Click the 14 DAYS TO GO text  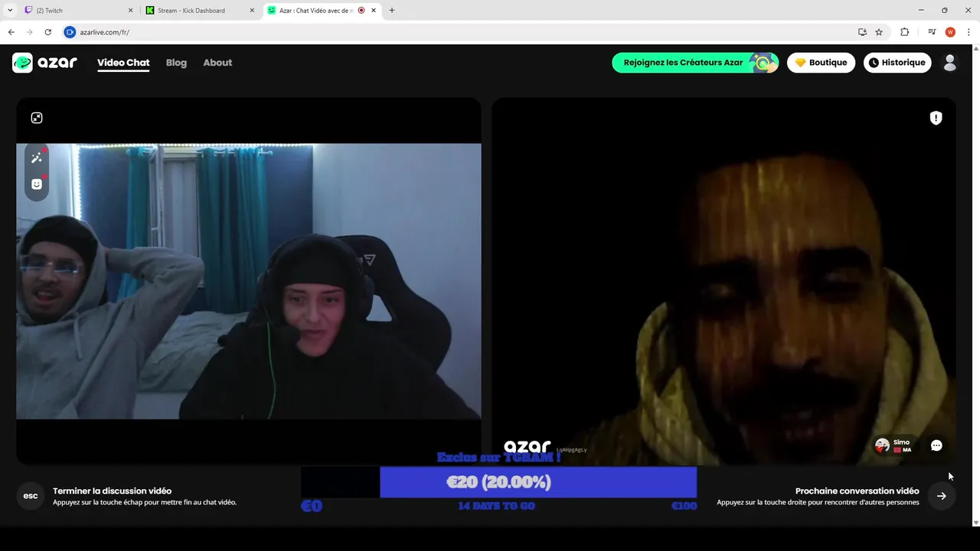[496, 506]
